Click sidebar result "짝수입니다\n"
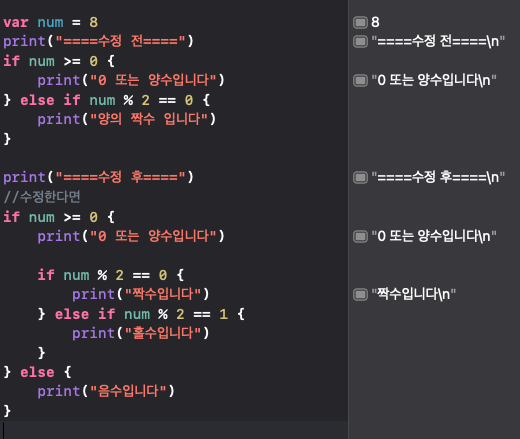 pos(413,294)
